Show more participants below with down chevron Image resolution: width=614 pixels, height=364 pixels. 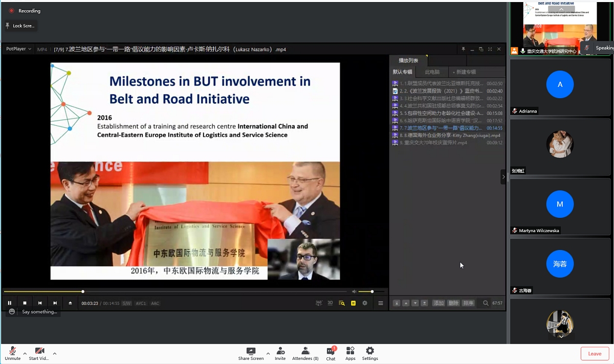pyautogui.click(x=561, y=336)
